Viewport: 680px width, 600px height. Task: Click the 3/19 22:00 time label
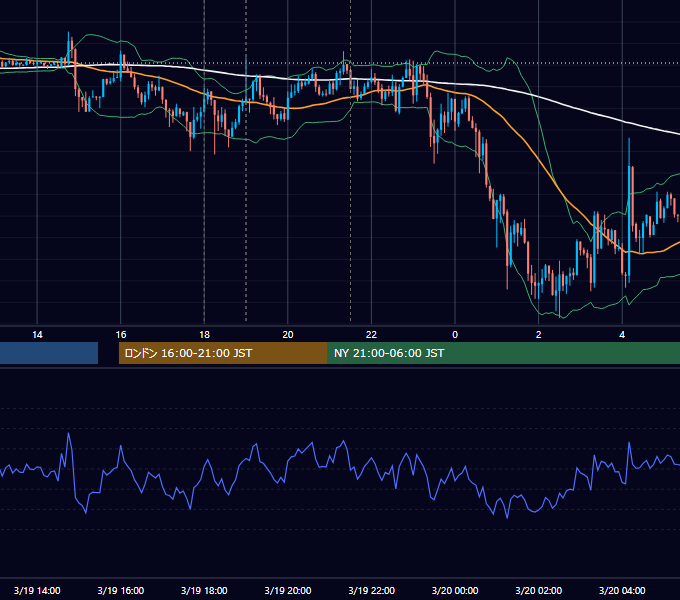coord(371,590)
